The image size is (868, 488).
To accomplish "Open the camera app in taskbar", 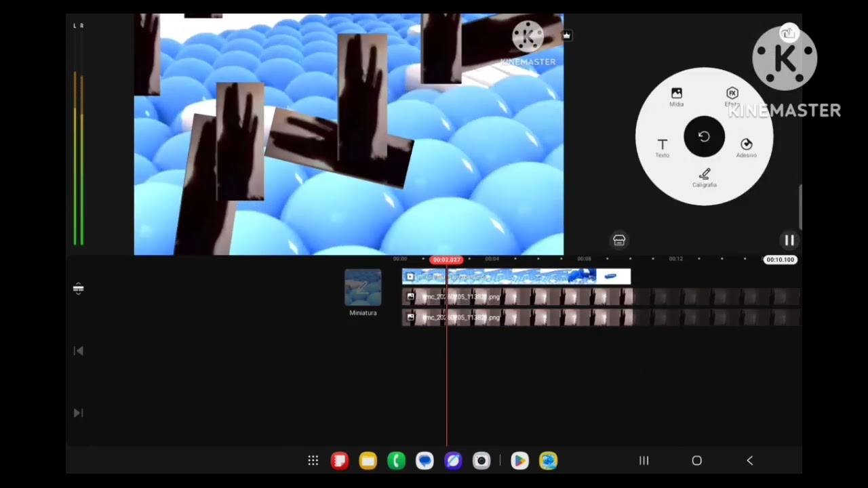I will click(481, 461).
